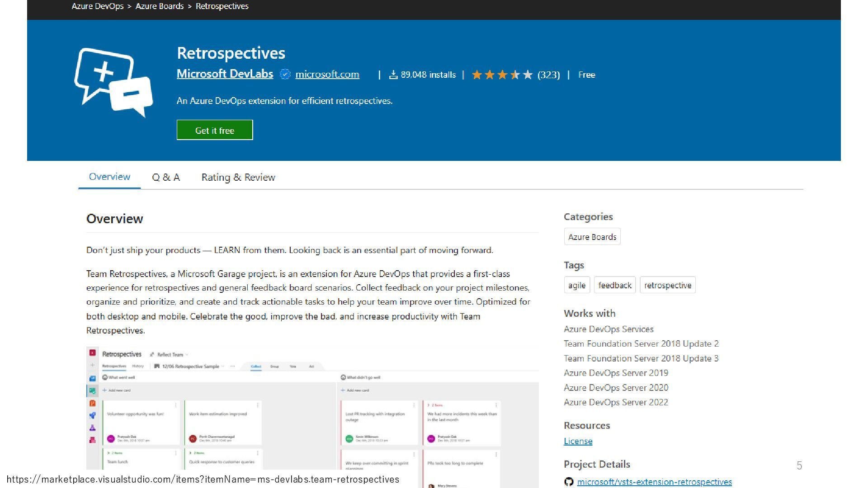Image resolution: width=868 pixels, height=488 pixels.
Task: Open the Microsoft DevLabs publisher link
Action: click(x=225, y=74)
